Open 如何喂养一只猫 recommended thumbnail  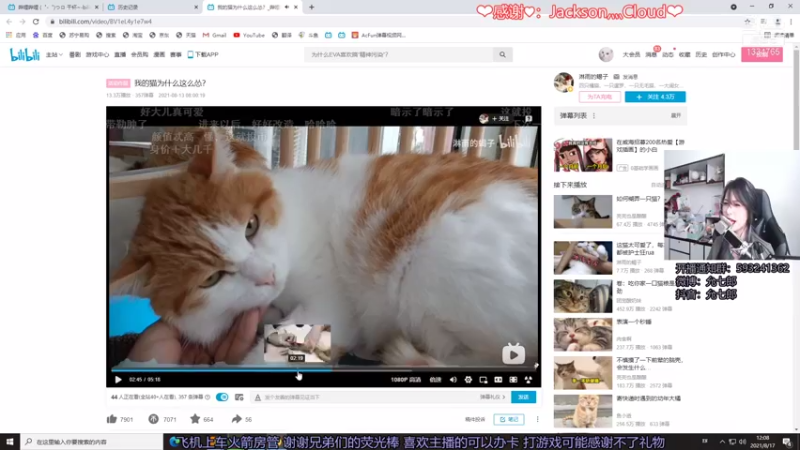(583, 211)
